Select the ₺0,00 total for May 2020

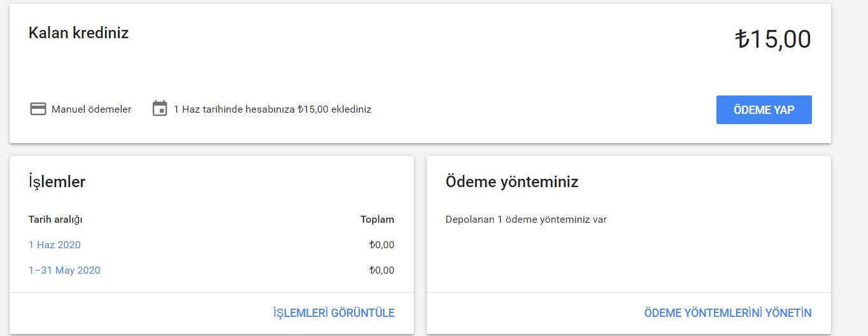pos(381,270)
